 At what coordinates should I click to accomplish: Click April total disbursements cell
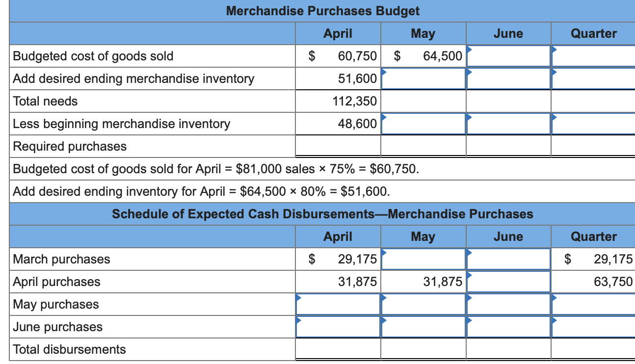click(338, 349)
